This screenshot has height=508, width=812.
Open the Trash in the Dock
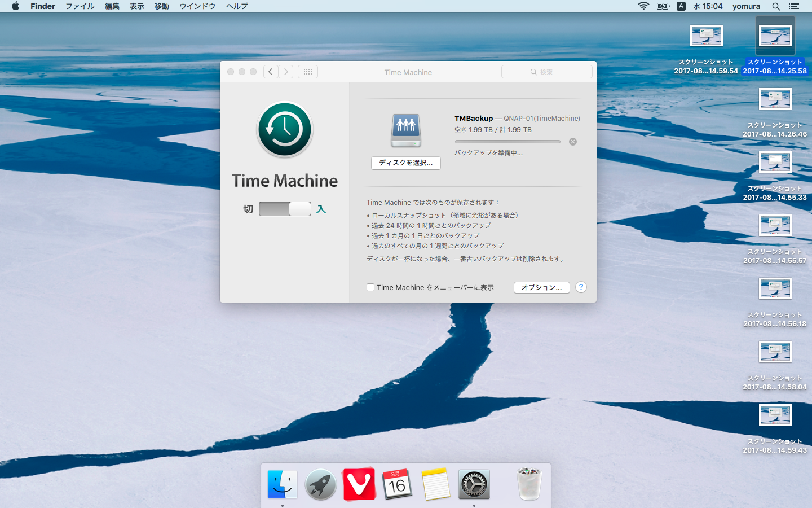529,484
